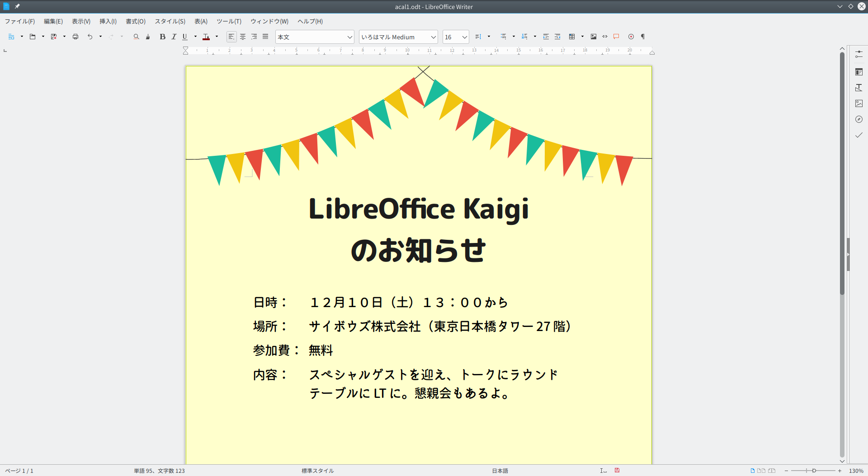Insert a comment with comment icon
Viewport: 868px width, 476px height.
point(616,37)
